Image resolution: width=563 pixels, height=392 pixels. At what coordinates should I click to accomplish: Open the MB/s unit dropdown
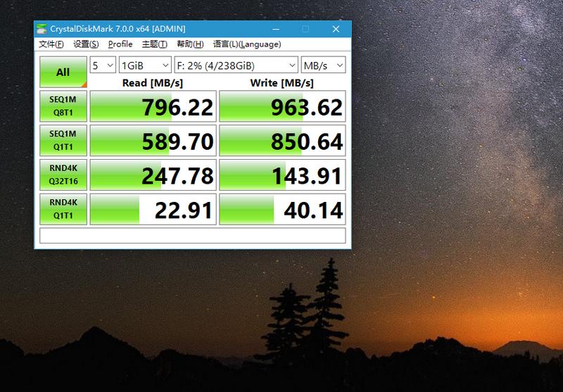point(323,65)
